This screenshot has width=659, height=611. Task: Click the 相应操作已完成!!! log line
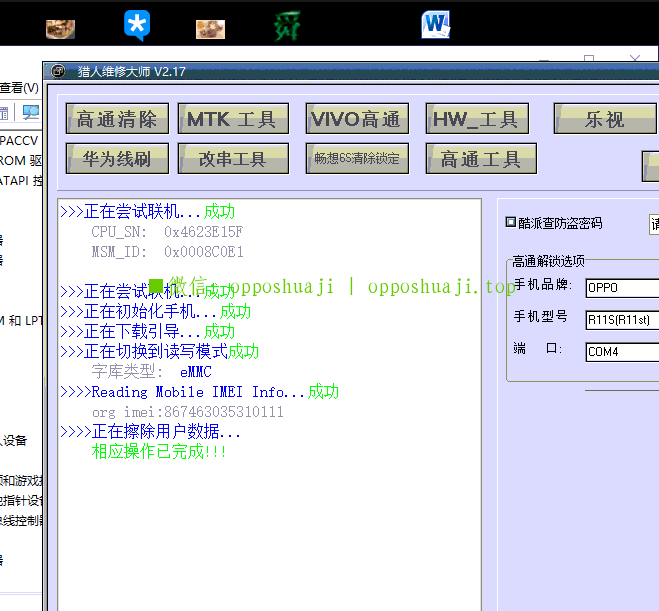(159, 452)
